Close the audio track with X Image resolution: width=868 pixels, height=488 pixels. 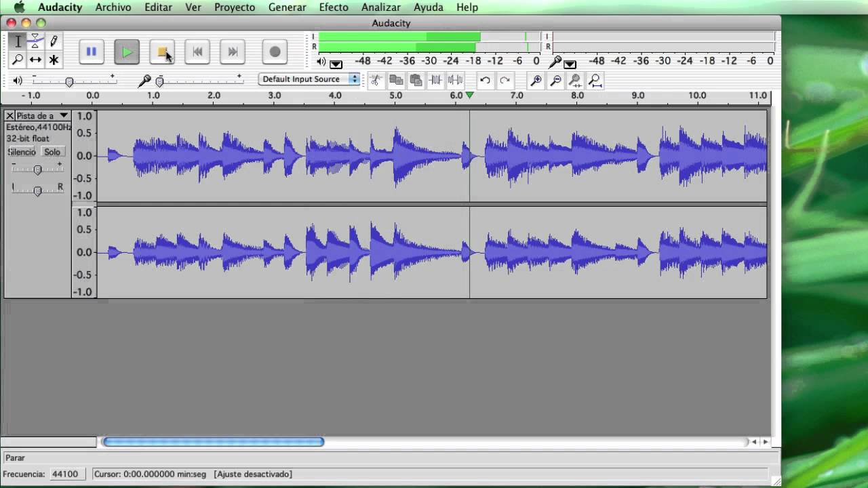(x=10, y=116)
